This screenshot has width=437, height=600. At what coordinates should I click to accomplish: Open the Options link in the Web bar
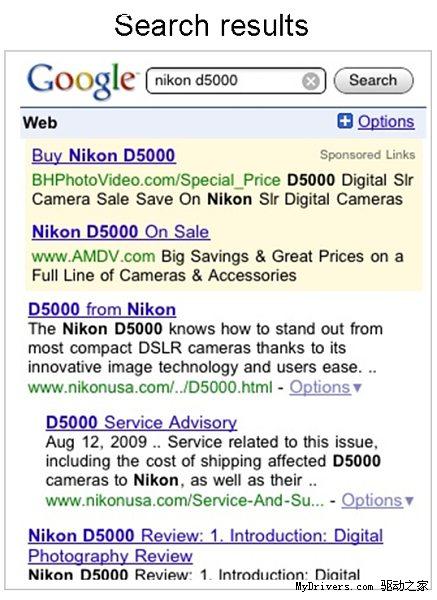pos(386,122)
